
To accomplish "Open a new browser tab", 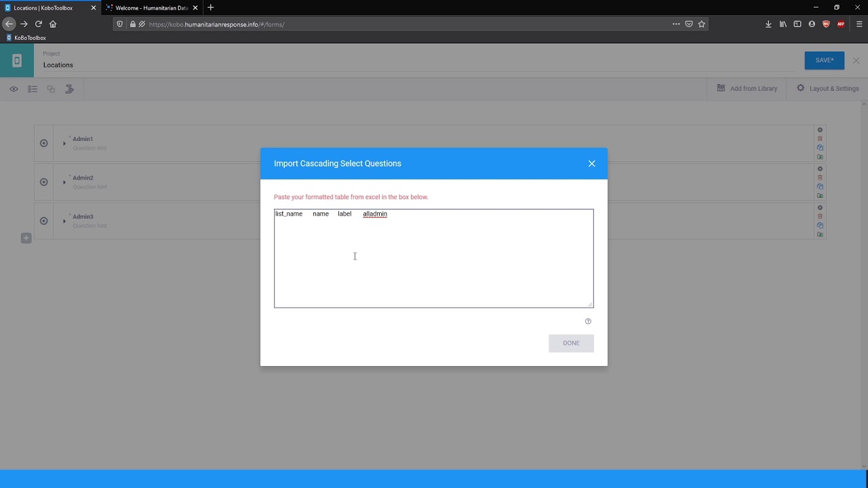I will pos(210,7).
